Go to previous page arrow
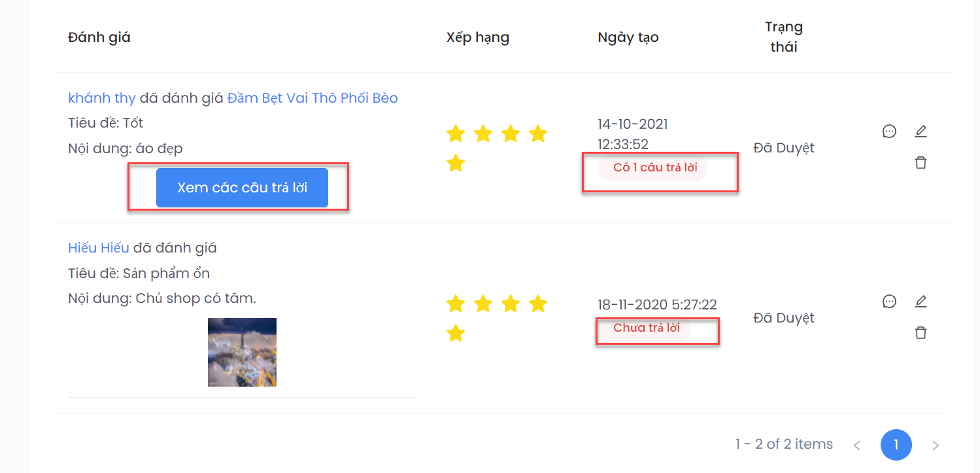This screenshot has height=473, width=980. pyautogui.click(x=857, y=446)
